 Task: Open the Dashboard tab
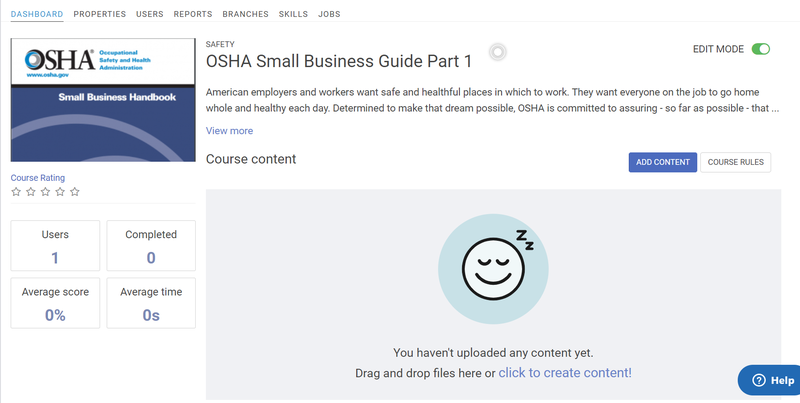[x=37, y=14]
